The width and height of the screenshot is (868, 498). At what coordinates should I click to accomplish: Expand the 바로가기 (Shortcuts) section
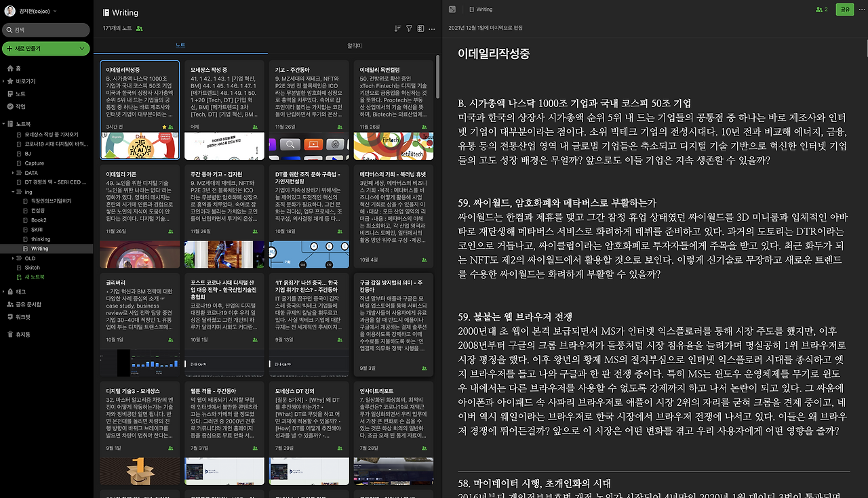click(3, 81)
